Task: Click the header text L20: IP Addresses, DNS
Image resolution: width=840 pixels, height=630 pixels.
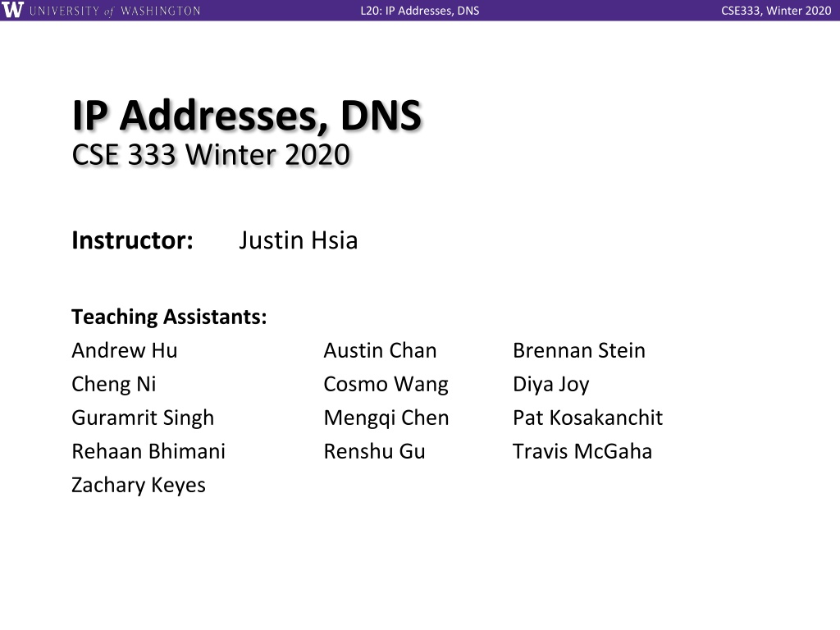Action: (x=419, y=11)
